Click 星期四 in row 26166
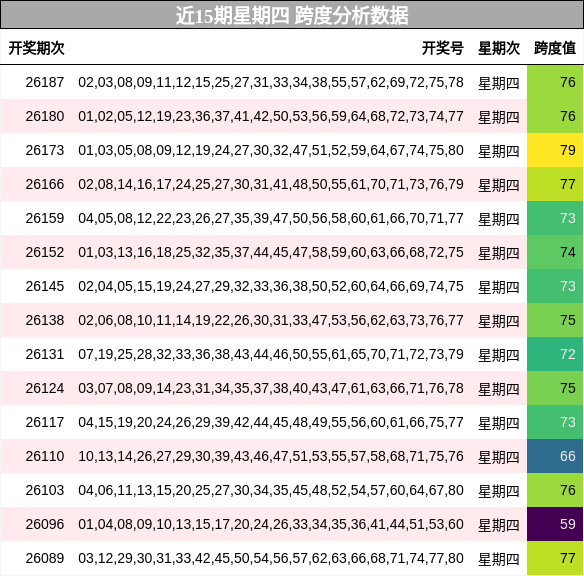584x576 pixels. pyautogui.click(x=499, y=185)
